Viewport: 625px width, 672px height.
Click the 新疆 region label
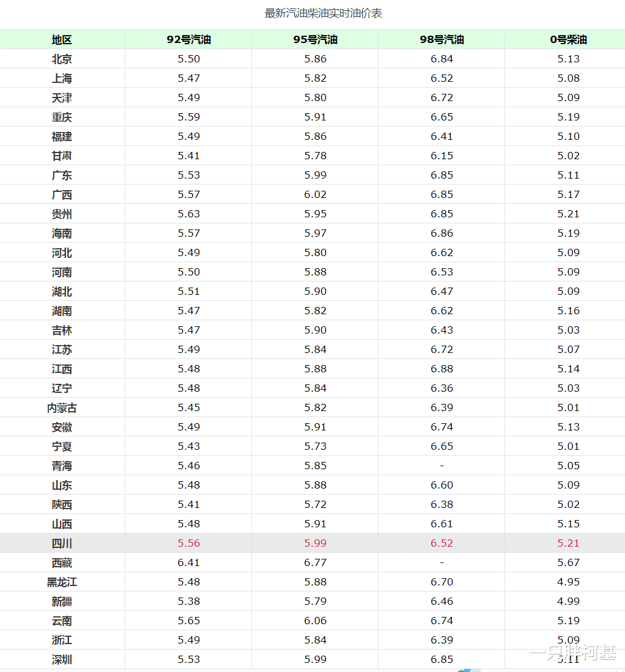61,601
